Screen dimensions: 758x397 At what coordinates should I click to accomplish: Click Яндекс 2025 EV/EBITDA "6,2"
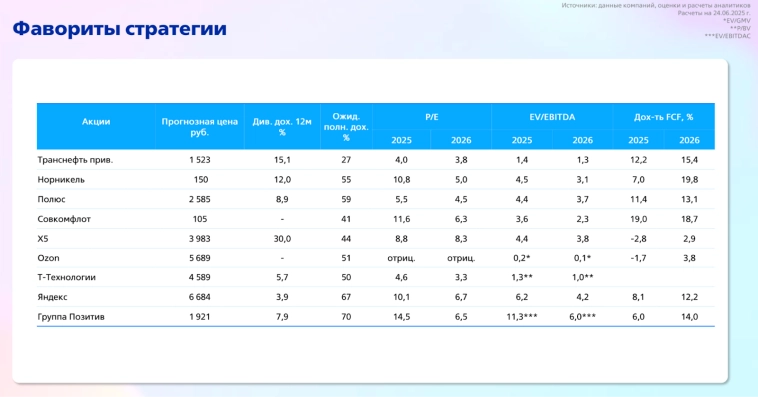[522, 297]
